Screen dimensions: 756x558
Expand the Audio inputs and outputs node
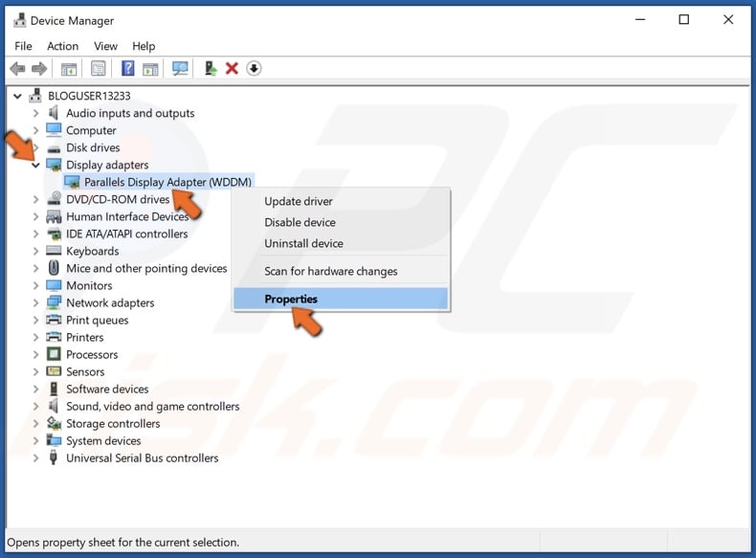pos(35,113)
